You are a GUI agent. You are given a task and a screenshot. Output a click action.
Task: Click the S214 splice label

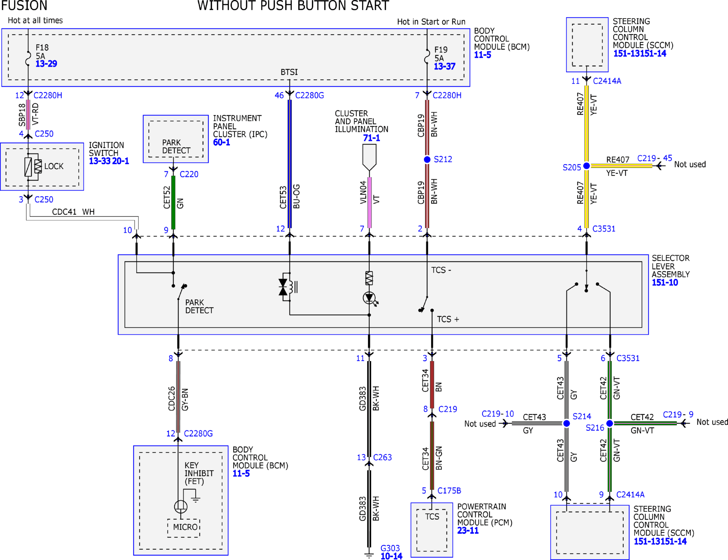(x=582, y=416)
